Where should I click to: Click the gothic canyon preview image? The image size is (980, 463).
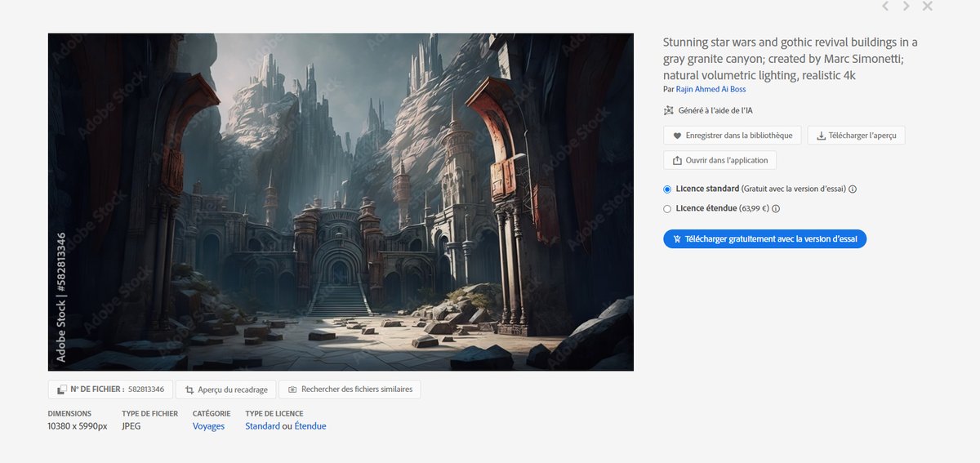341,202
